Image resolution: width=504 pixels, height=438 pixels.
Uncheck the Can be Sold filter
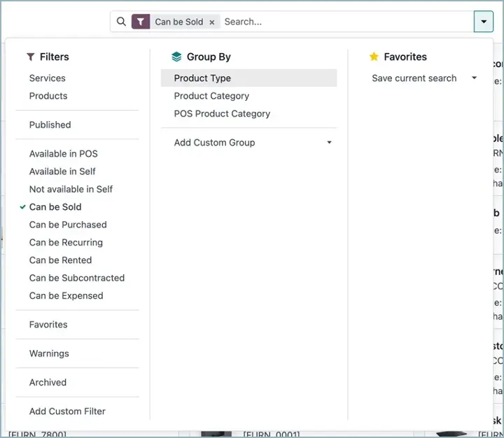(x=55, y=207)
